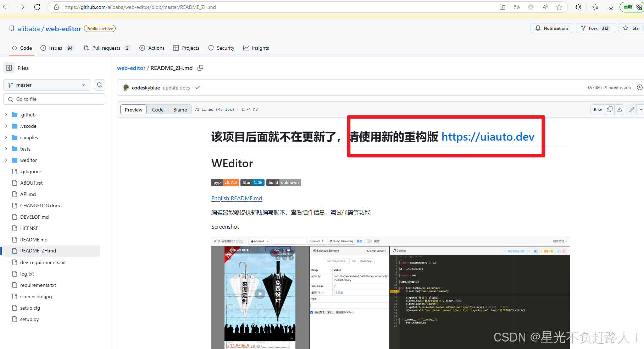Screen dimensions: 644x349
Task: Open the Issues tab
Action: [55, 48]
